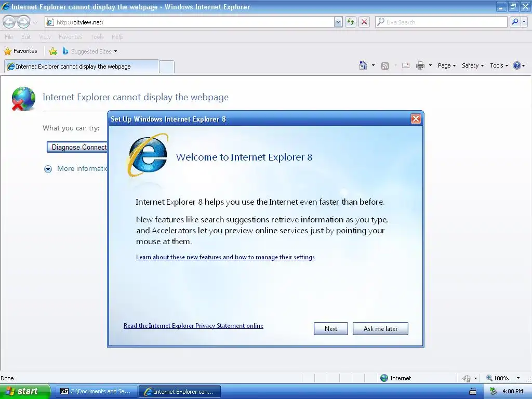Expand the address bar URL dropdown
Screen dimensions: 532x399
(x=338, y=22)
